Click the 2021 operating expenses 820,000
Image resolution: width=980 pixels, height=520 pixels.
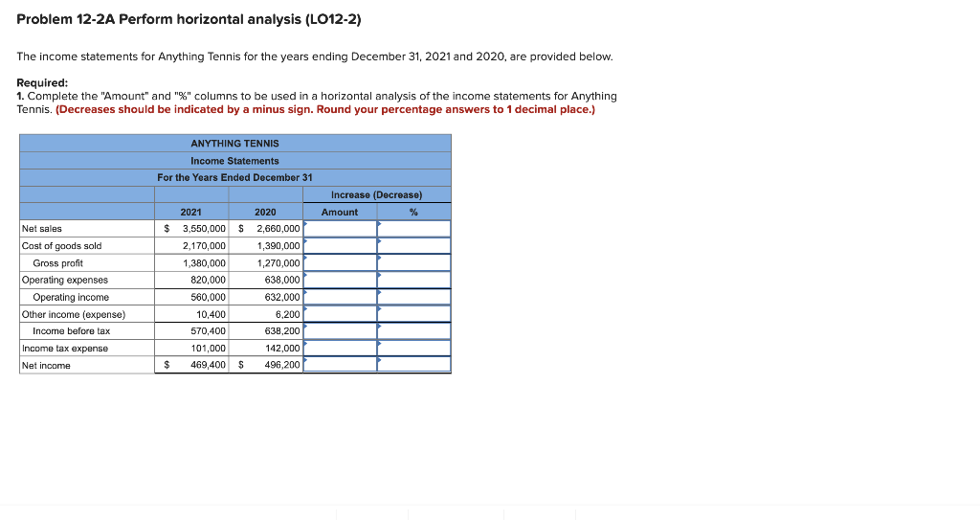pyautogui.click(x=208, y=280)
